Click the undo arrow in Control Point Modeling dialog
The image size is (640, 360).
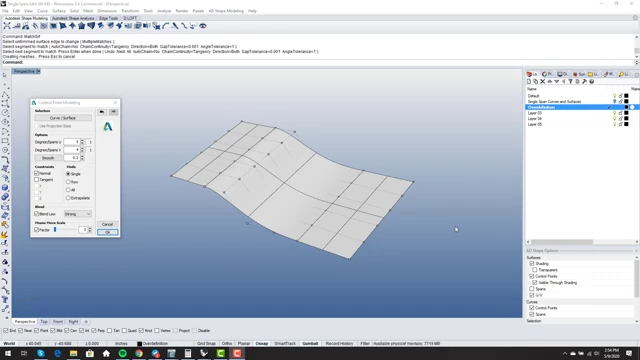click(x=102, y=112)
